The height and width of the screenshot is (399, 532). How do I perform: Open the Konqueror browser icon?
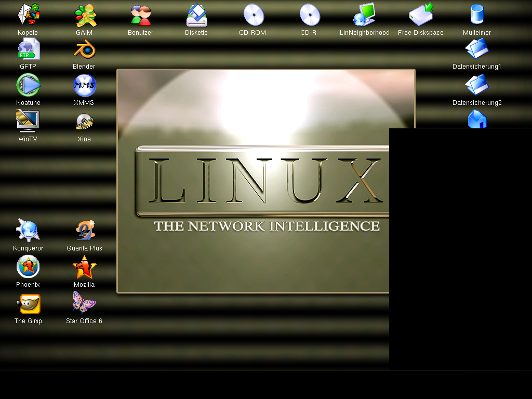28,230
